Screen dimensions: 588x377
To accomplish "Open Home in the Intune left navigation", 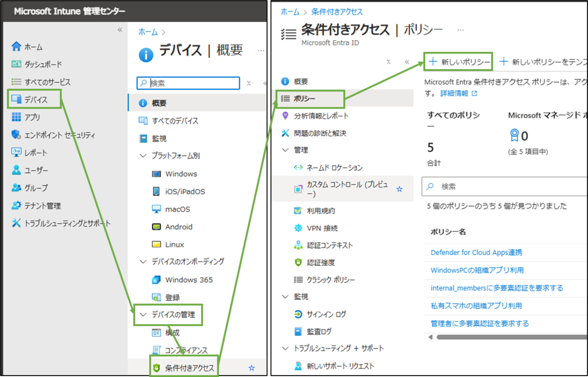I will tap(27, 47).
